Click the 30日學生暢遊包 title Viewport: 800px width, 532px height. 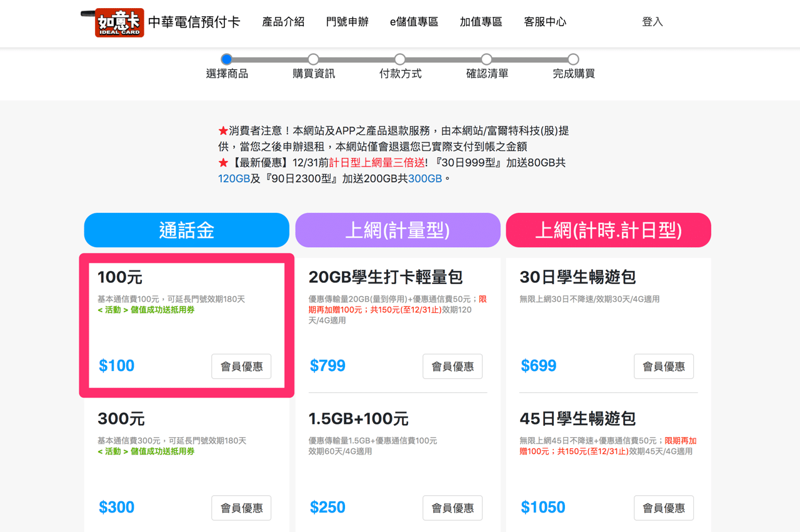coord(577,277)
